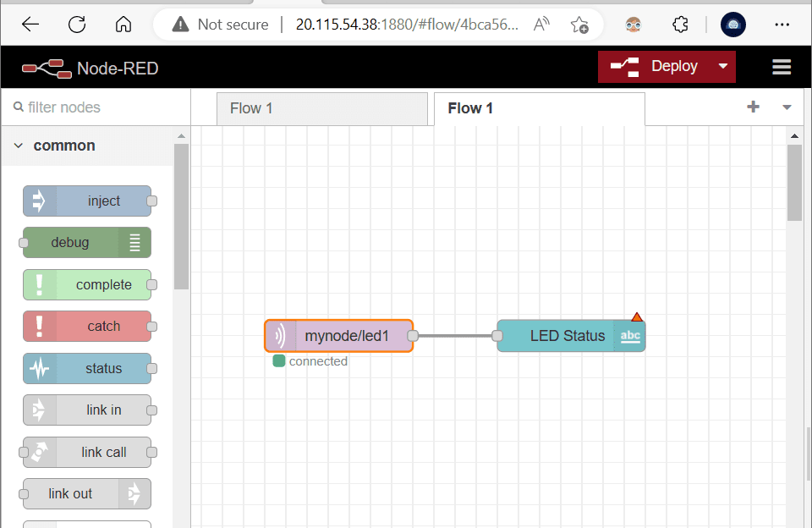This screenshot has height=528, width=812.
Task: Select the status node in palette
Action: pos(87,368)
